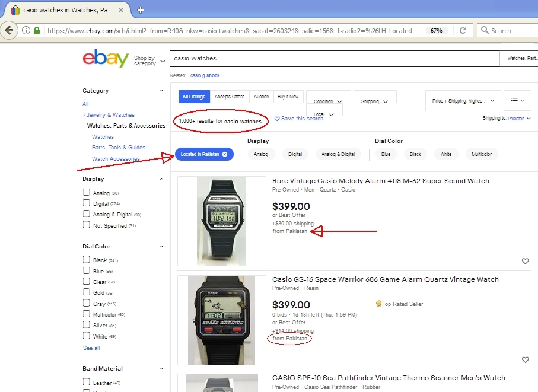The image size is (538, 392).
Task: Check the Gold dial color checkbox
Action: (x=87, y=292)
